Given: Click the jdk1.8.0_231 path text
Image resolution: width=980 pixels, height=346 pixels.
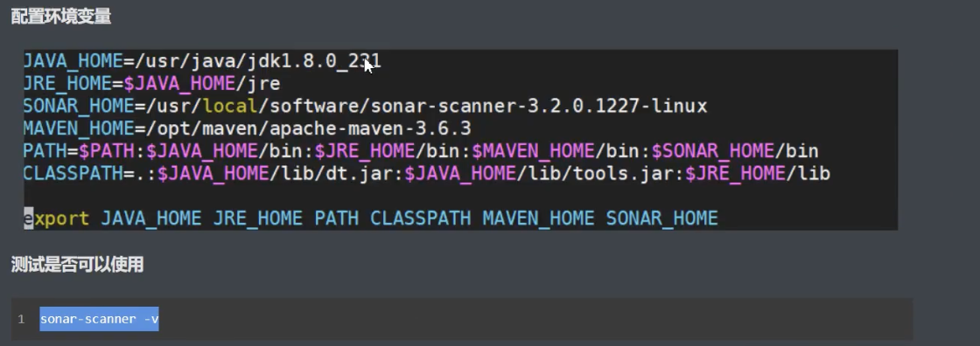Looking at the screenshot, I should tap(314, 61).
